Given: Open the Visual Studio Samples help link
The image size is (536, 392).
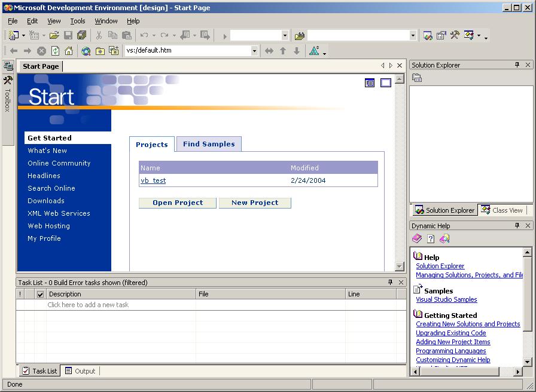Looking at the screenshot, I should [x=446, y=299].
